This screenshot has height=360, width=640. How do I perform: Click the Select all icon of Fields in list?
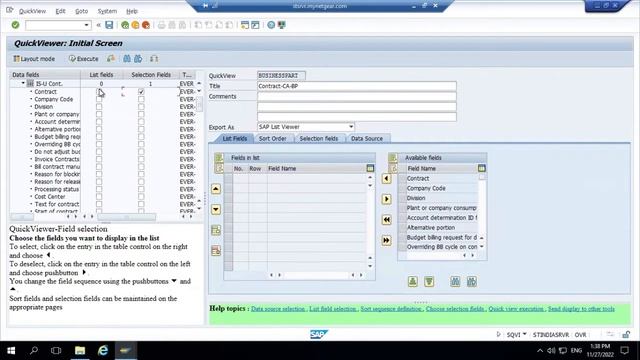pyautogui.click(x=219, y=158)
